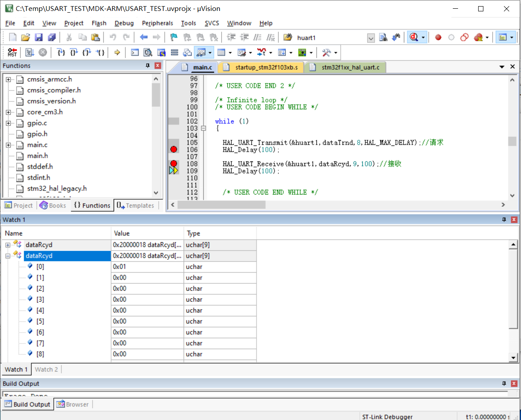
Task: Navigate backward with the blue left arrow
Action: (x=143, y=37)
